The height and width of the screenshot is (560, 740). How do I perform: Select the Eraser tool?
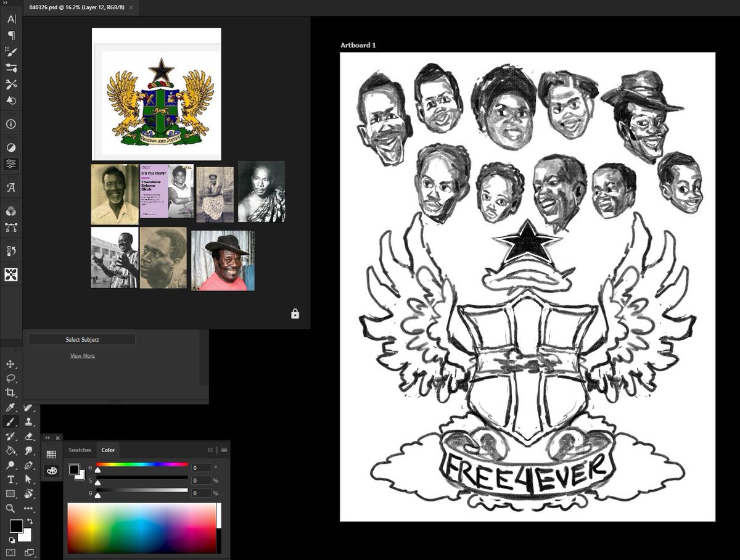(28, 436)
